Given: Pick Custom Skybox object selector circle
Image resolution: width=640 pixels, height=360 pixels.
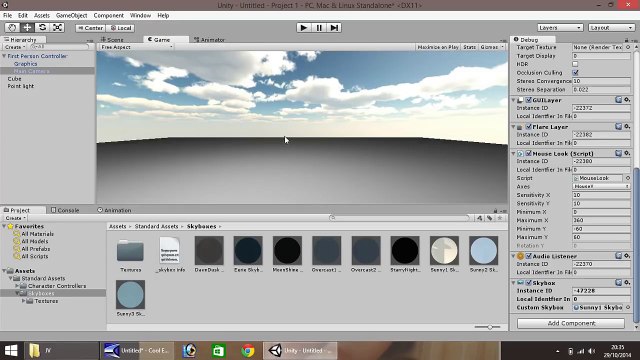Looking at the screenshot, I should (x=628, y=307).
